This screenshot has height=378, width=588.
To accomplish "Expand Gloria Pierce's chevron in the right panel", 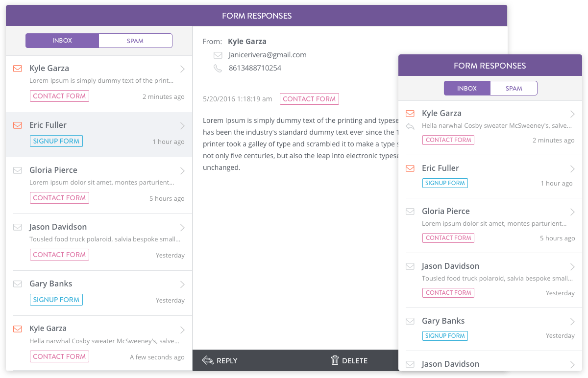I will click(x=572, y=212).
